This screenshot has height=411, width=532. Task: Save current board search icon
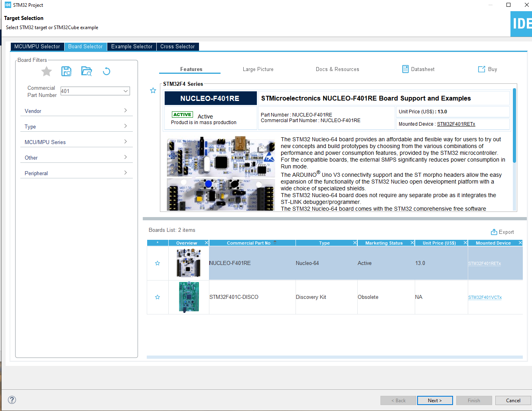click(x=66, y=71)
